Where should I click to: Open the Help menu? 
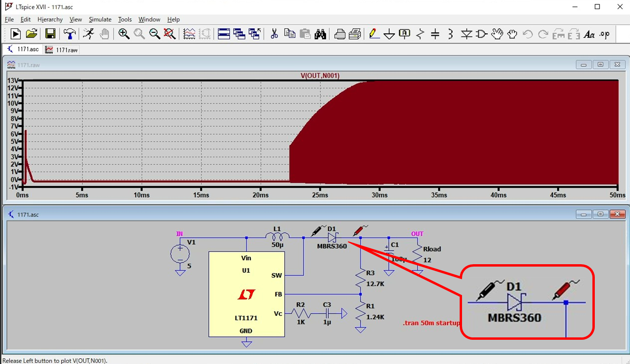(173, 19)
